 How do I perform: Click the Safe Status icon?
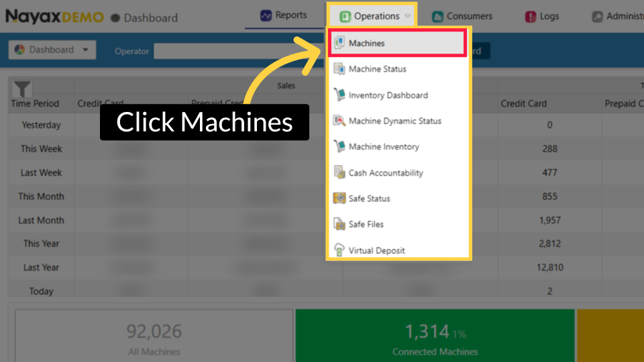[x=339, y=198]
